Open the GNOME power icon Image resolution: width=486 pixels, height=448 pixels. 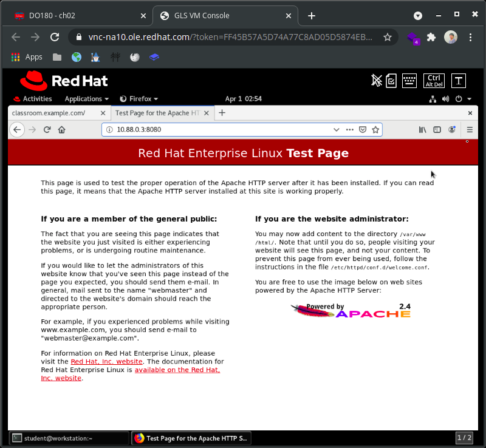(x=459, y=99)
